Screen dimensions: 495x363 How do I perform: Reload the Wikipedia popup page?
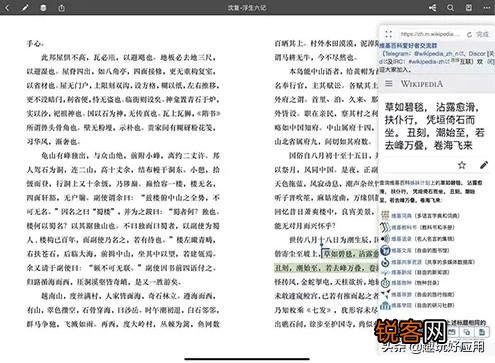470,34
